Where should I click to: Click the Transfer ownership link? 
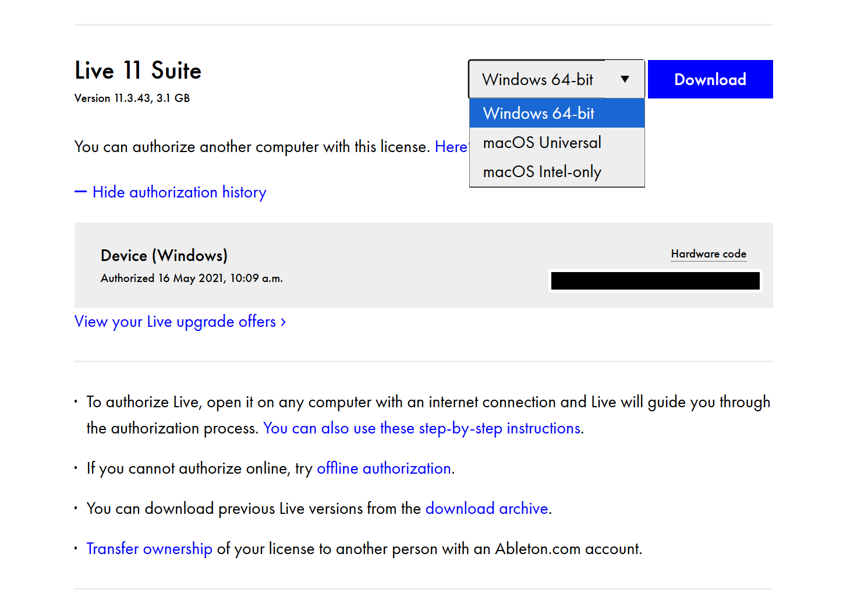(x=149, y=549)
